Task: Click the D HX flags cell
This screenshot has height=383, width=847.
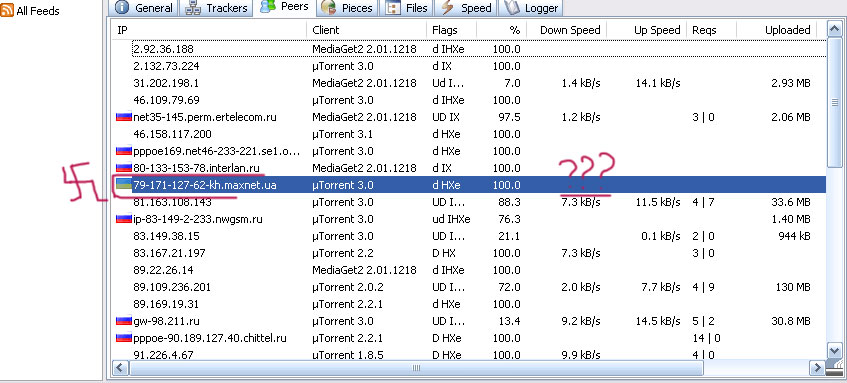Action: [445, 253]
